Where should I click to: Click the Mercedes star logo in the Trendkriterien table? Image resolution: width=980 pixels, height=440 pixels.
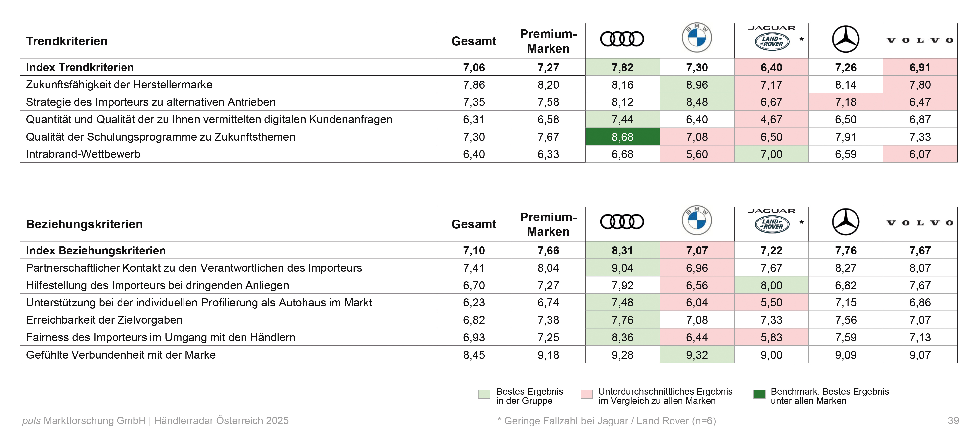tap(845, 39)
